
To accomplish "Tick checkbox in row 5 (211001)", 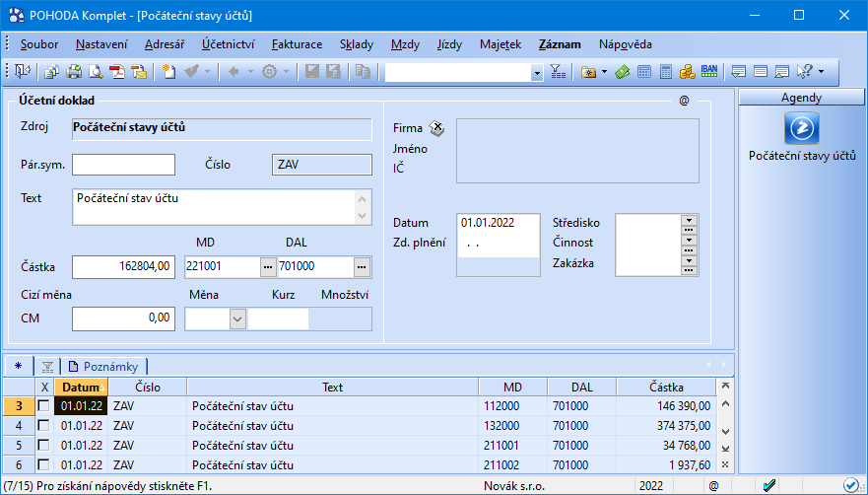I will coord(43,445).
